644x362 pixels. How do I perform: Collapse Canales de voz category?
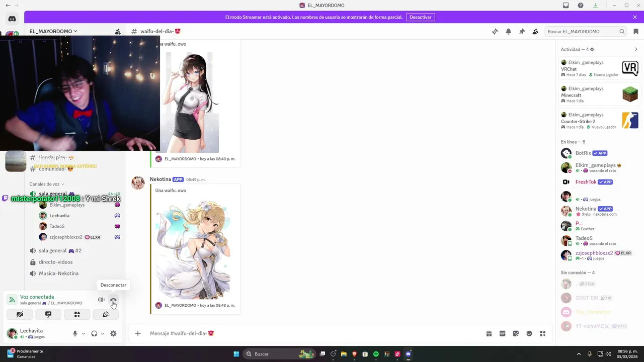pyautogui.click(x=46, y=184)
